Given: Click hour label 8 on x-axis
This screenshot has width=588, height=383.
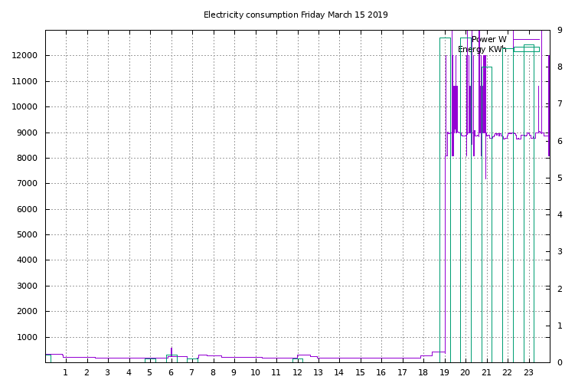Looking at the screenshot, I should coord(213,372).
